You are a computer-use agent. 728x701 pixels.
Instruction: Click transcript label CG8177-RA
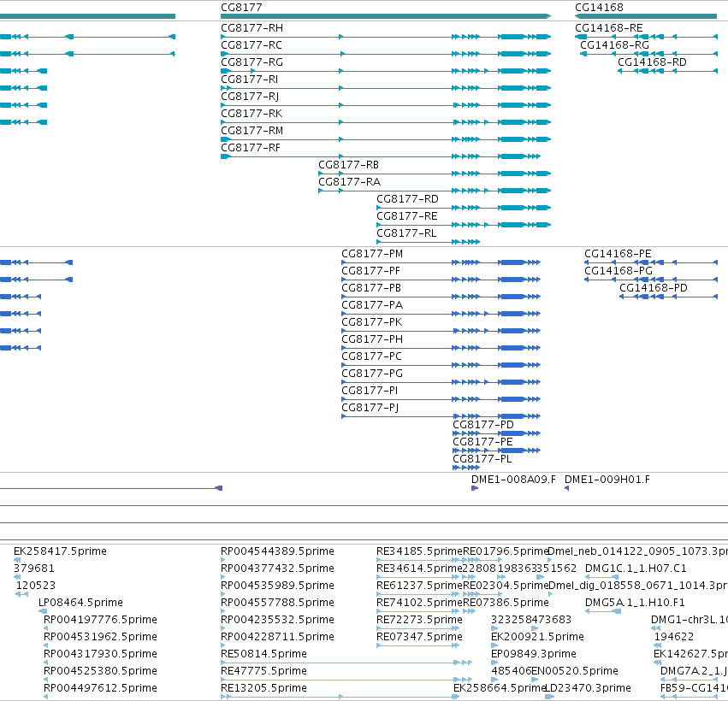(x=349, y=182)
